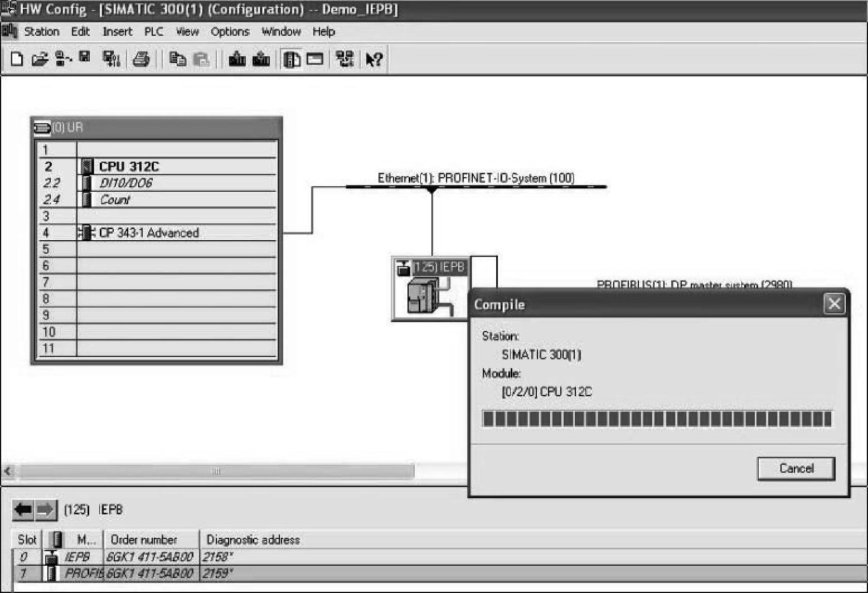This screenshot has width=868, height=593.
Task: Click the Save and Compile icon
Action: (x=111, y=59)
